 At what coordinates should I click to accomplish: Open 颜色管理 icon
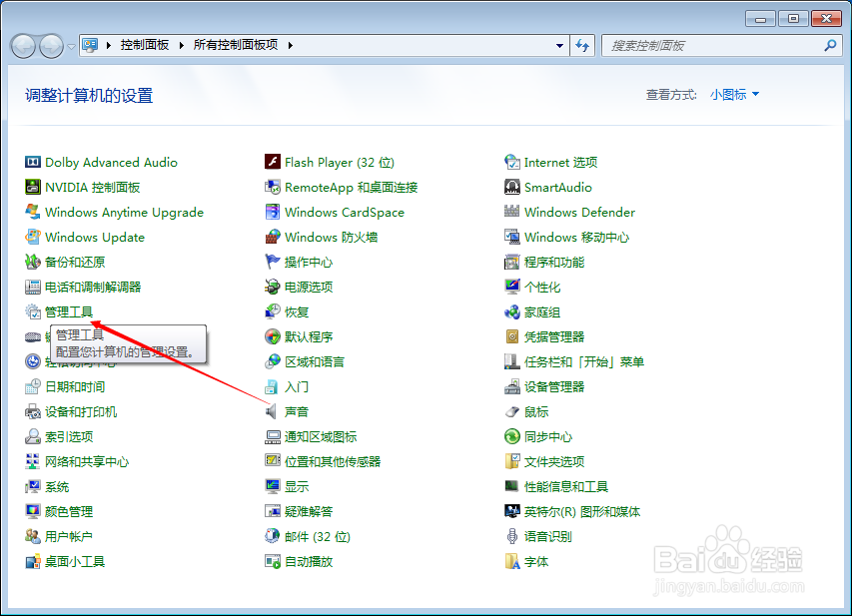tap(33, 512)
